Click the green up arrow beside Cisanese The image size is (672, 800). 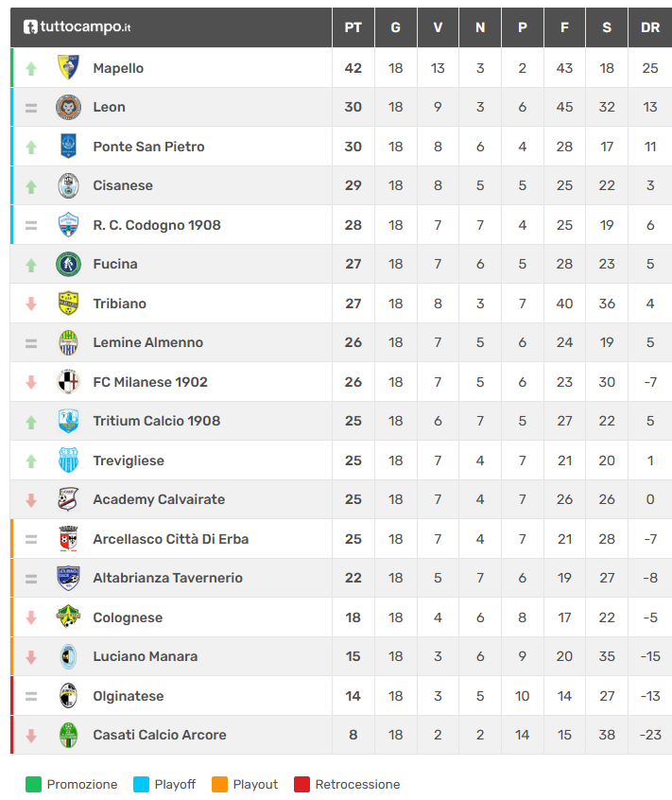tap(31, 186)
